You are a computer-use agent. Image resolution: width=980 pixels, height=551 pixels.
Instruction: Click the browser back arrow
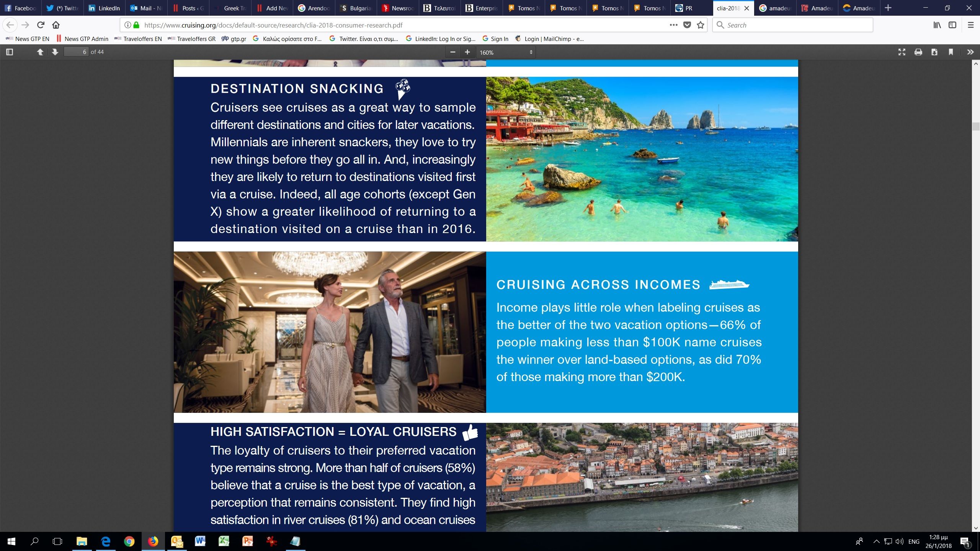(x=10, y=25)
